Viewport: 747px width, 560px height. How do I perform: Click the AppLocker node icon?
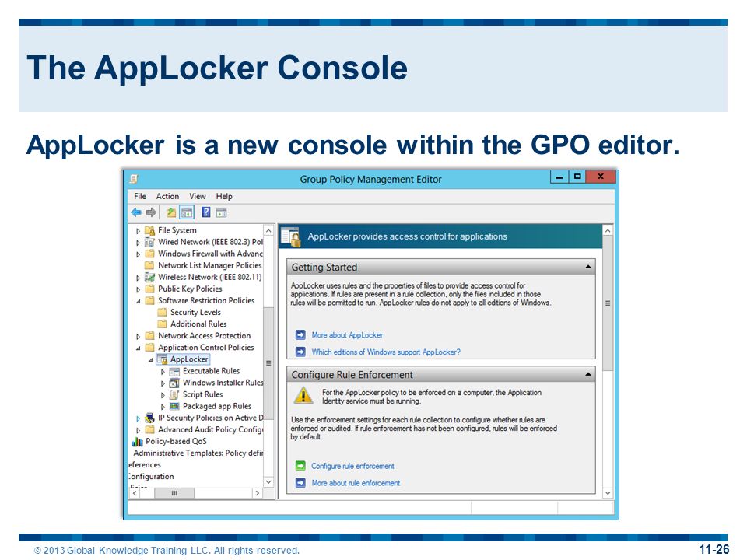point(162,359)
